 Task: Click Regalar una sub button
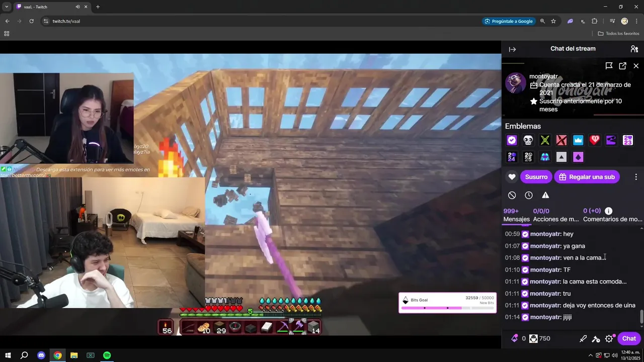point(587,177)
